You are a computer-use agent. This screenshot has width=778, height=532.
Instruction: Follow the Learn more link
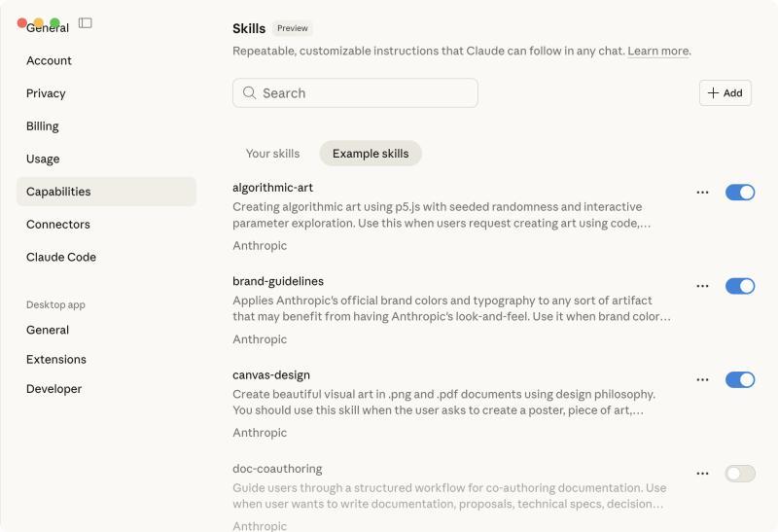click(x=658, y=51)
